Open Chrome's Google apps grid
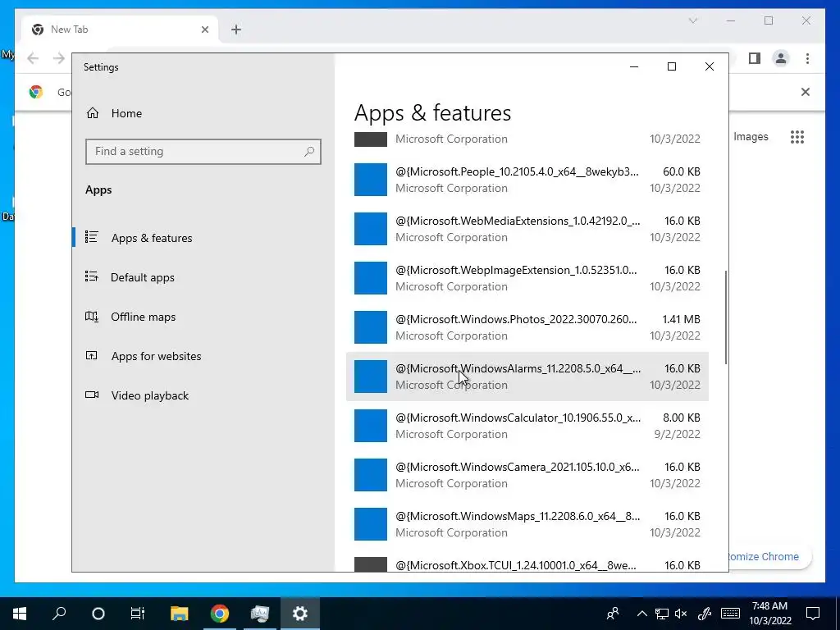The height and width of the screenshot is (630, 840). (797, 137)
